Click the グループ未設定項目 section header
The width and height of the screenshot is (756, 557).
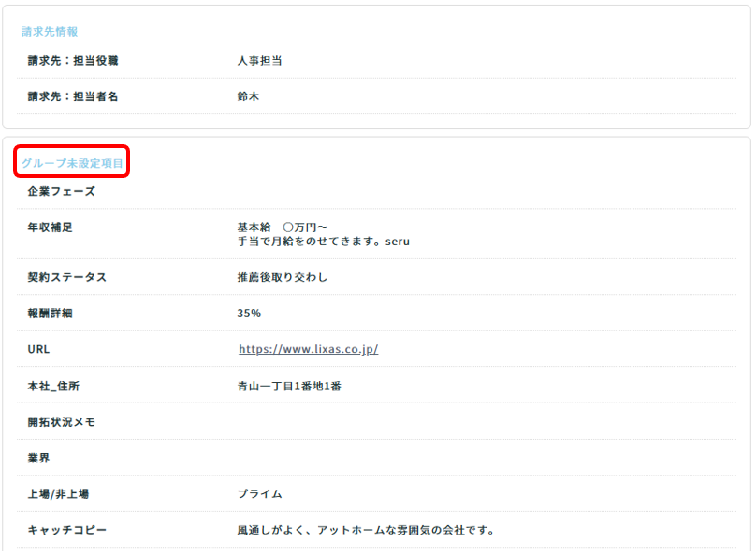72,163
